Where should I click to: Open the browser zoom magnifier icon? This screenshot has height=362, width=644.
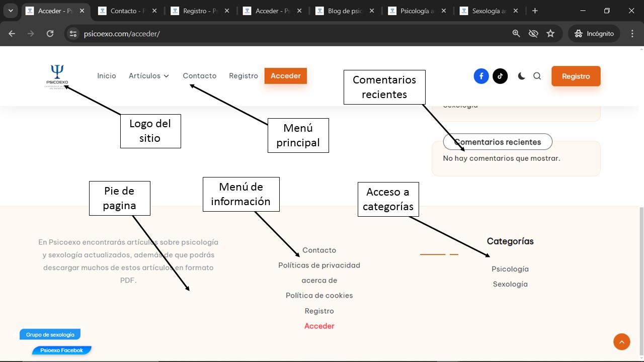(516, 34)
